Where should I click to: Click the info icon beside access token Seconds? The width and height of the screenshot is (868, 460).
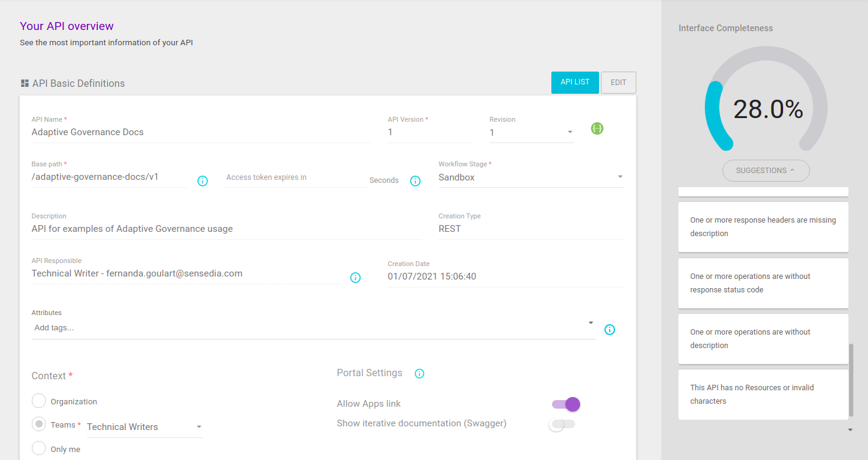[415, 181]
